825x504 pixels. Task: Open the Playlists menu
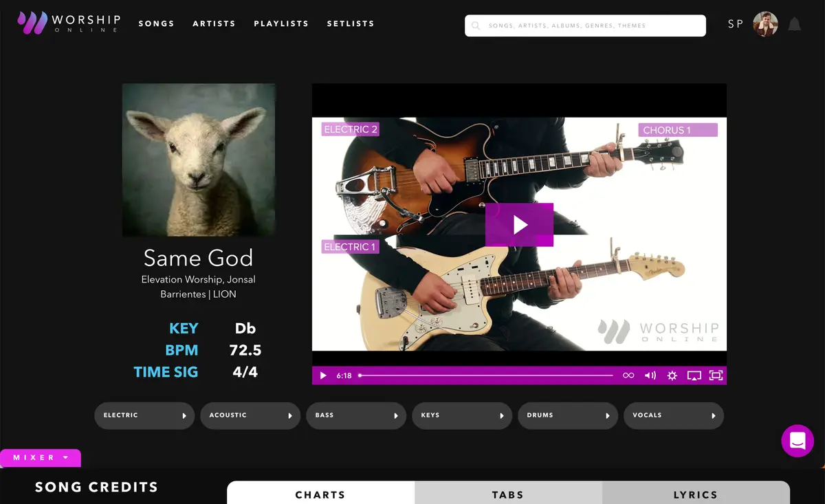(281, 23)
